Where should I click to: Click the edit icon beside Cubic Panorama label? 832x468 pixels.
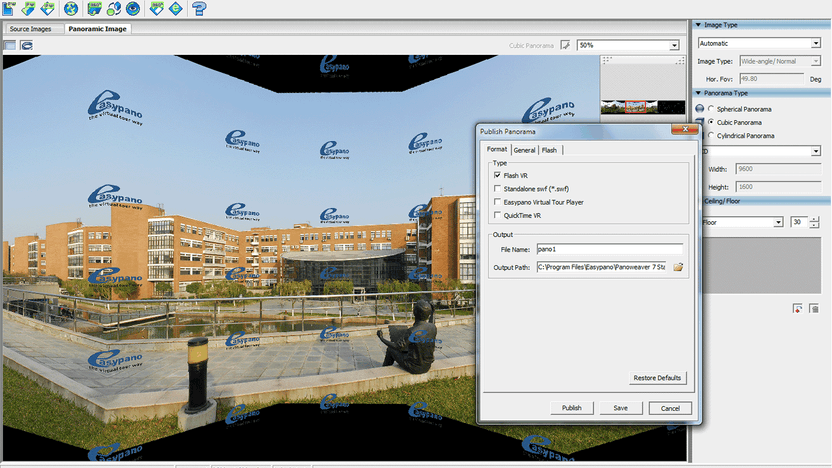coord(565,45)
